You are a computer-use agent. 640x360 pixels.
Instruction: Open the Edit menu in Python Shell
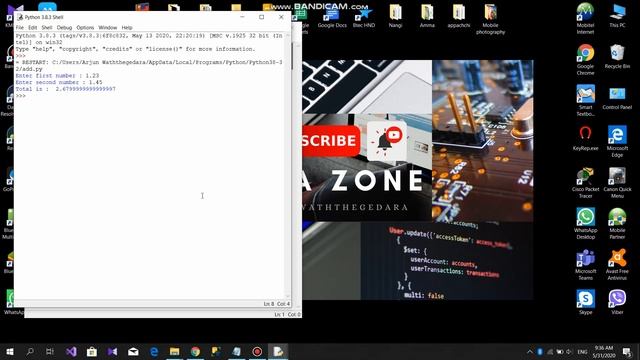pyautogui.click(x=33, y=27)
